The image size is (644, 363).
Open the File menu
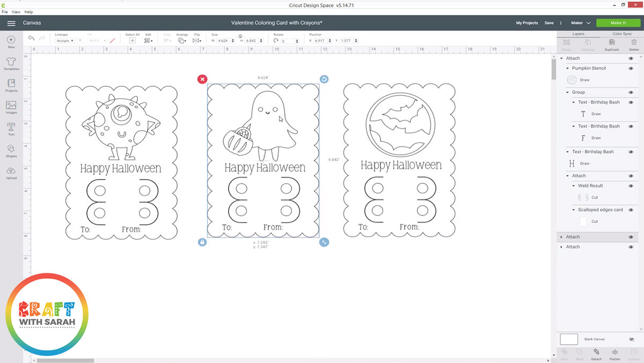(4, 12)
